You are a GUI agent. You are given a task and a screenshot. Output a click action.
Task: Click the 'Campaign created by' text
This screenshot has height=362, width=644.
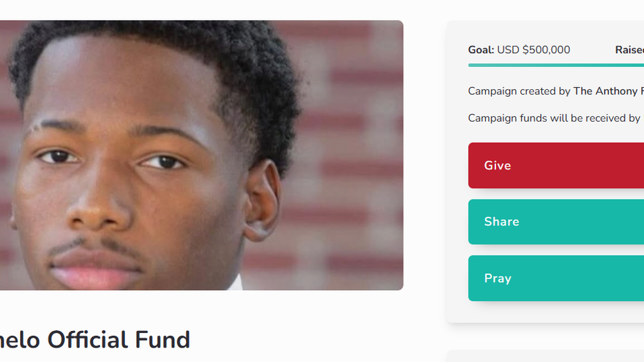pos(519,90)
